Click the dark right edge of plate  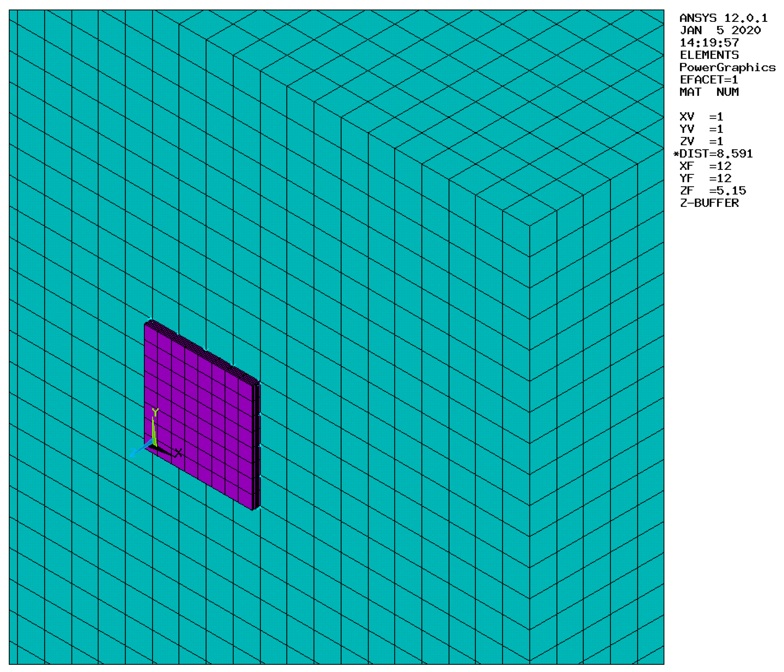(257, 447)
